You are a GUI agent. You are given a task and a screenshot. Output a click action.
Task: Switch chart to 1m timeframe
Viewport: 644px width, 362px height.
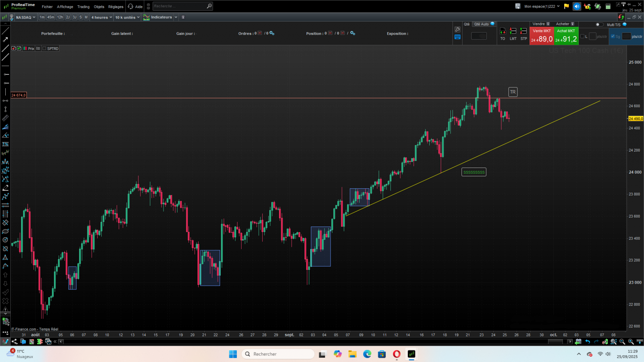[x=42, y=17]
